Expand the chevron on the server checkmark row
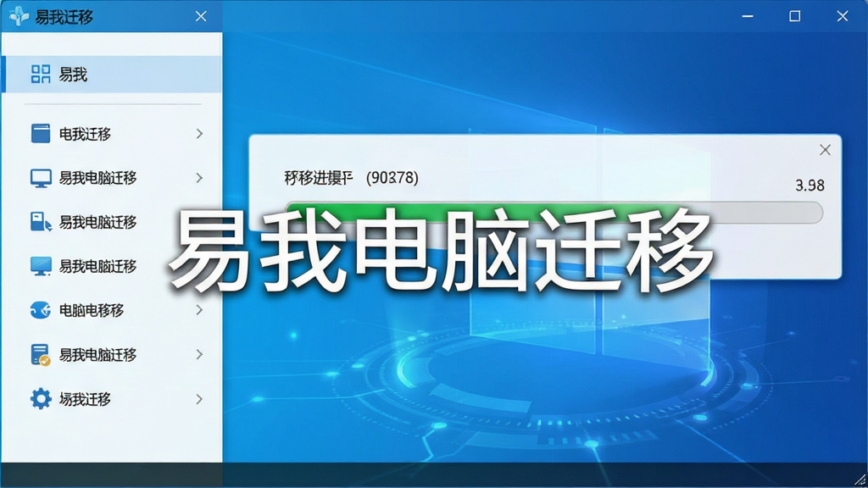 coord(199,355)
